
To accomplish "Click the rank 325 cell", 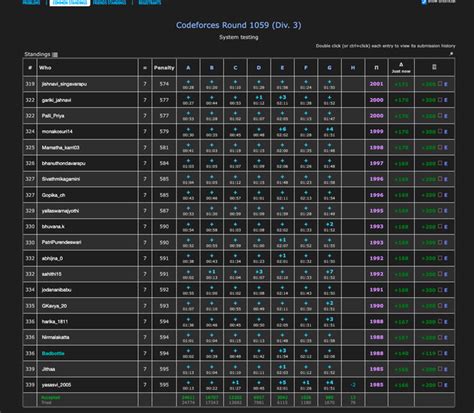I will [x=30, y=147].
